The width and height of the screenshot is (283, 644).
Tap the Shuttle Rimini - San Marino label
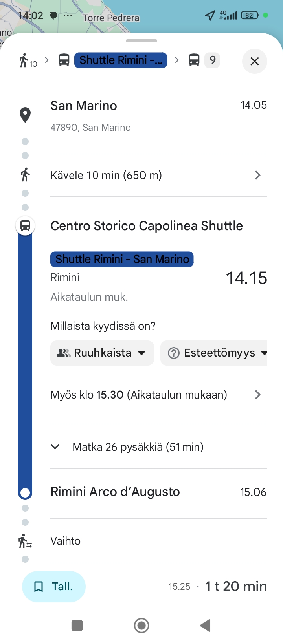pos(122,259)
